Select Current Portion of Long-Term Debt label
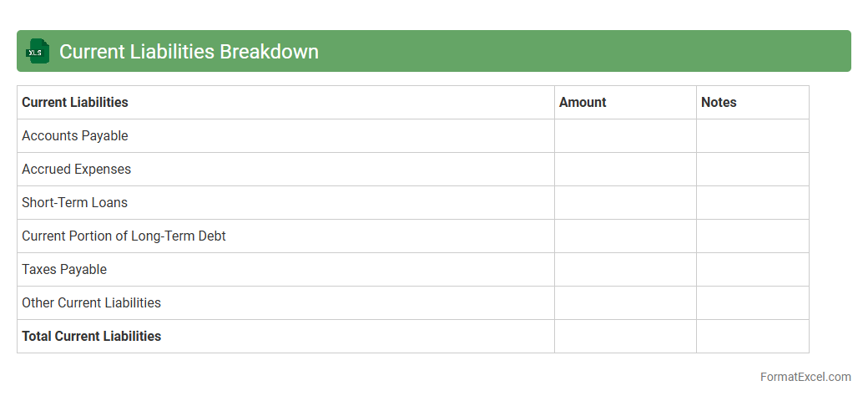The width and height of the screenshot is (868, 401). point(124,236)
